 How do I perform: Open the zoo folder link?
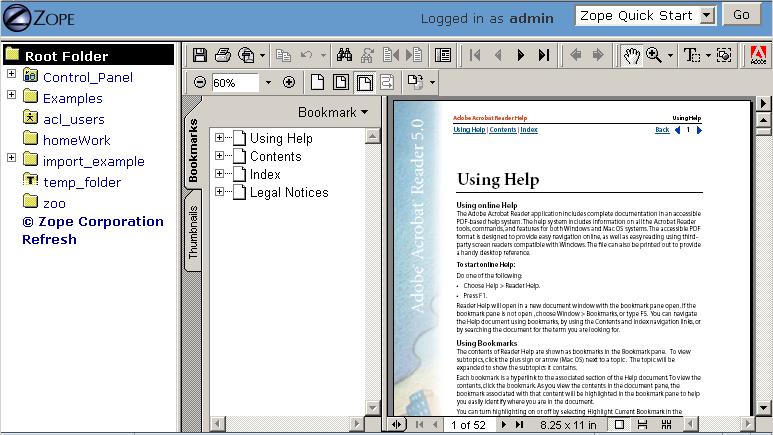[54, 204]
